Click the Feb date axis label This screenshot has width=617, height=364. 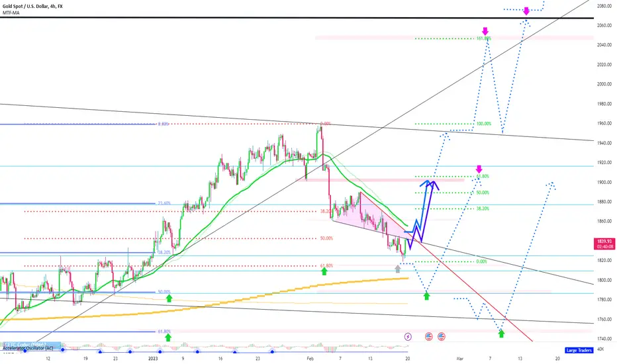(x=310, y=359)
